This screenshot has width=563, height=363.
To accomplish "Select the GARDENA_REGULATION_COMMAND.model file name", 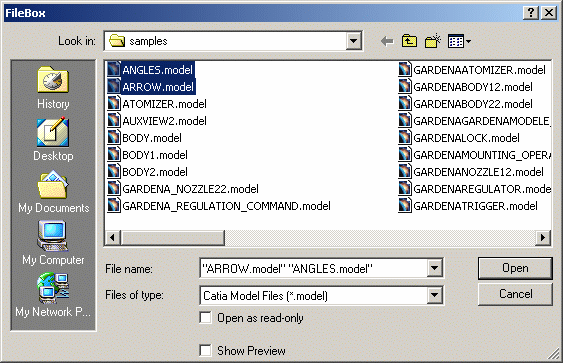I will pos(226,206).
